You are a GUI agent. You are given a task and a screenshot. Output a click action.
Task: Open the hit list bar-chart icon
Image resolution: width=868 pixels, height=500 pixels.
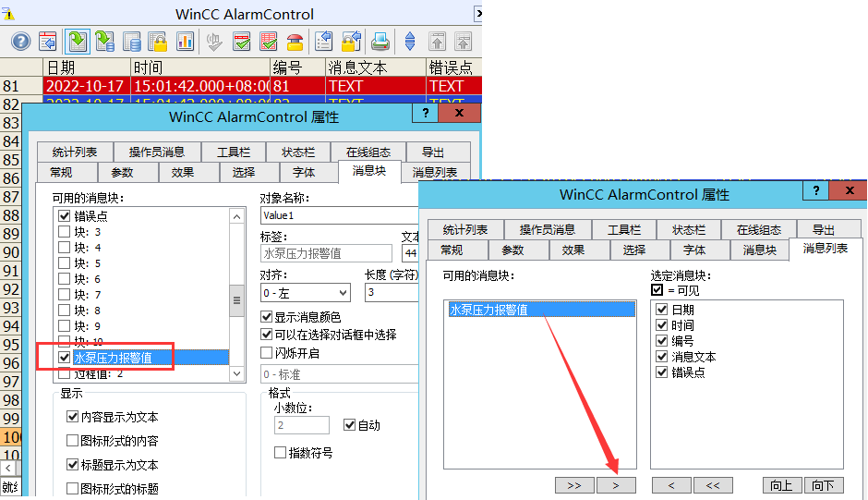coord(185,42)
